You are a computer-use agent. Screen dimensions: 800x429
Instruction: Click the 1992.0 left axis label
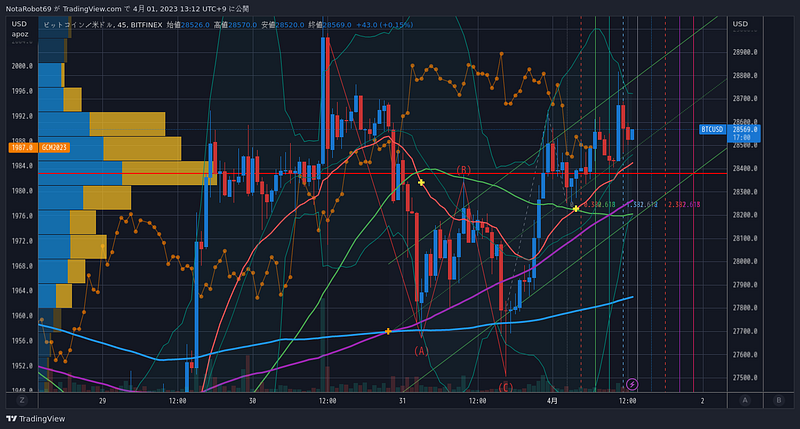click(22, 116)
